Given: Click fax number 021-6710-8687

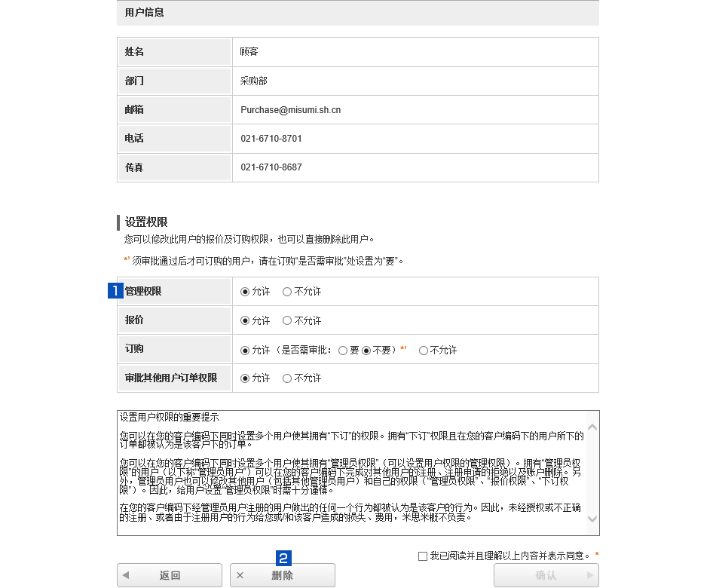Looking at the screenshot, I should point(271,167).
